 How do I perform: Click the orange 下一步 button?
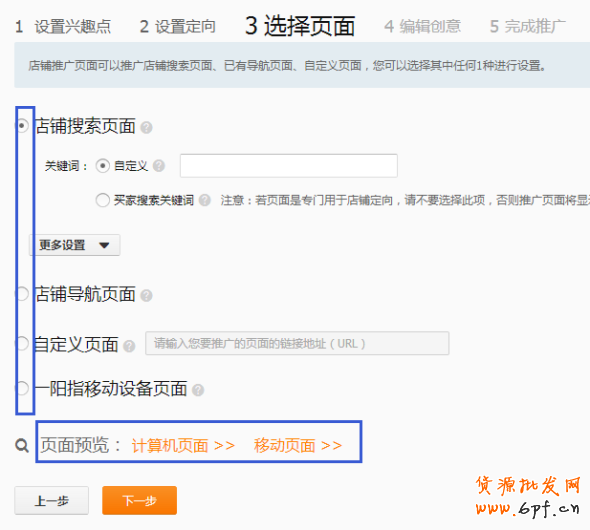coord(140,501)
